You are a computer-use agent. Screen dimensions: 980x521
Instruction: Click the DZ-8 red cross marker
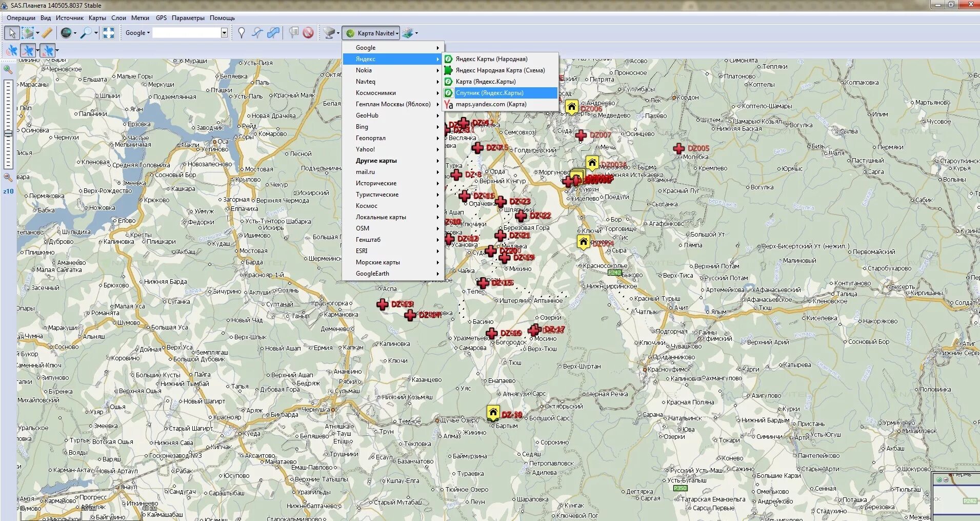(456, 175)
